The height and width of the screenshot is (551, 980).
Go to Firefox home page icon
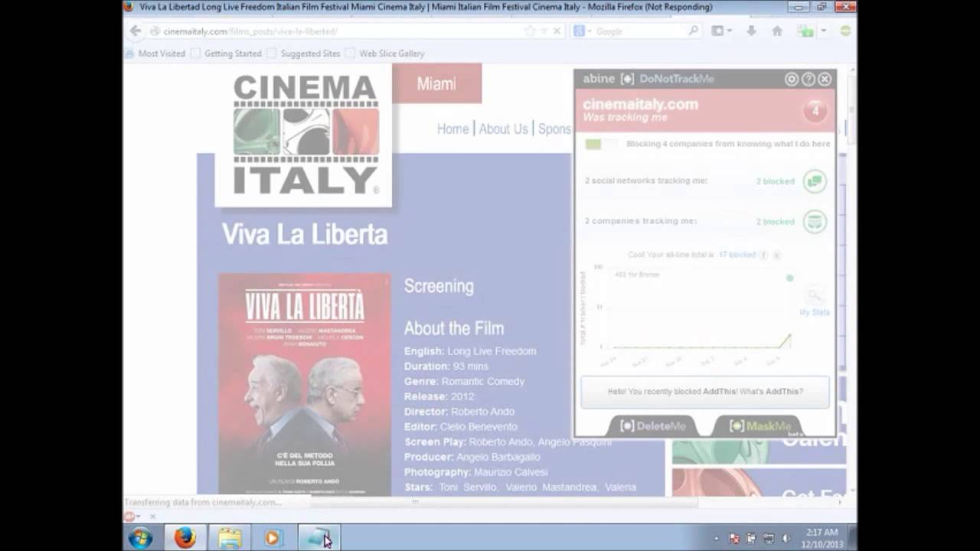pos(777,31)
